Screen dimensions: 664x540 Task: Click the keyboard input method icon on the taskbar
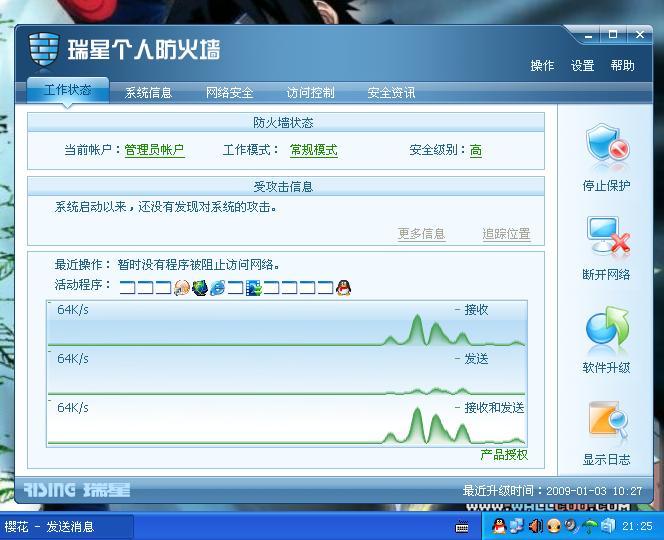(462, 527)
